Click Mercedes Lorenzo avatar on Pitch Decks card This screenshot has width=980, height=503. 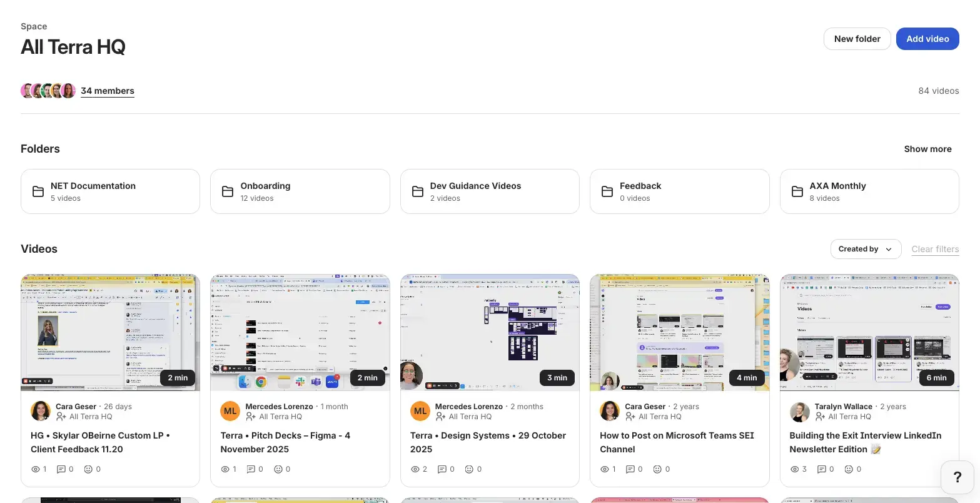[230, 411]
